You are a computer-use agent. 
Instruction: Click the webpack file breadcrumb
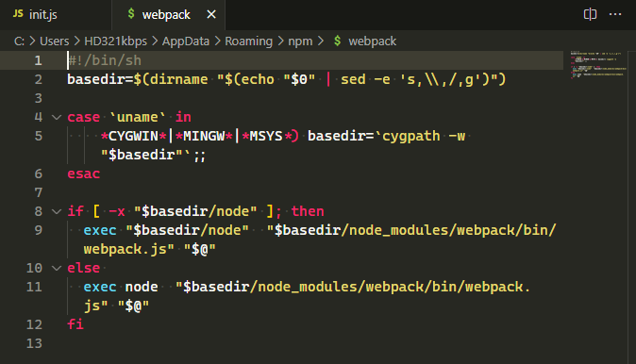pos(373,41)
